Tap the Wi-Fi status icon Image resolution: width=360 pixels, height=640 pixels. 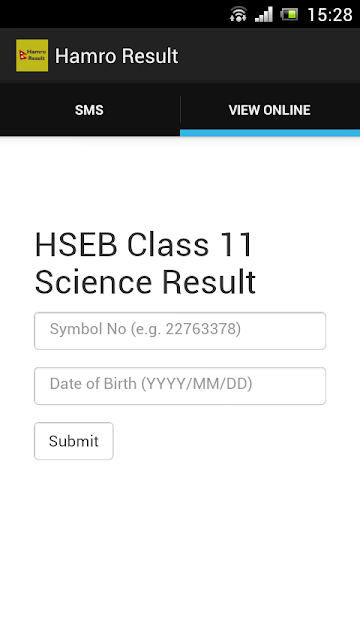coord(238,14)
